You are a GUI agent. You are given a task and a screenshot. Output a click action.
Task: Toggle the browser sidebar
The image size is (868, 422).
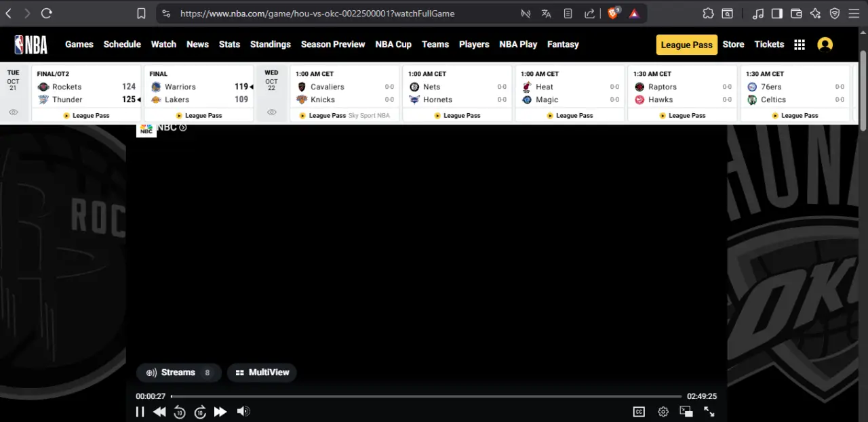[x=778, y=14]
